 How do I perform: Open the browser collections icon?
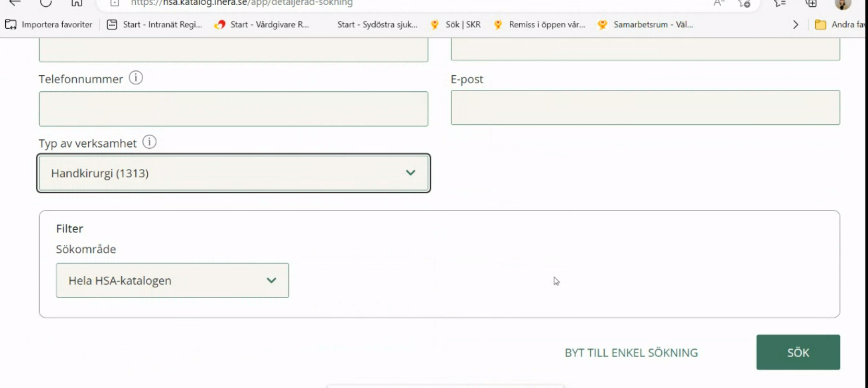click(811, 3)
